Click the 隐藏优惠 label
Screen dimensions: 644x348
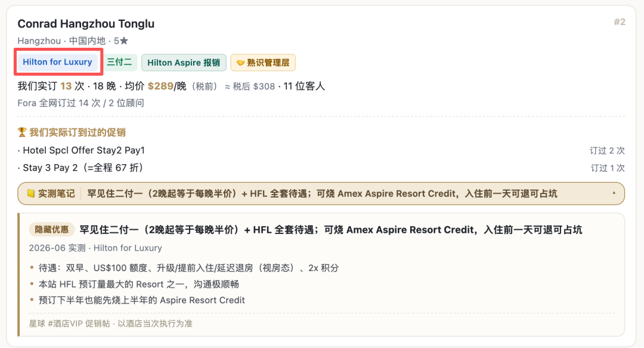[51, 230]
